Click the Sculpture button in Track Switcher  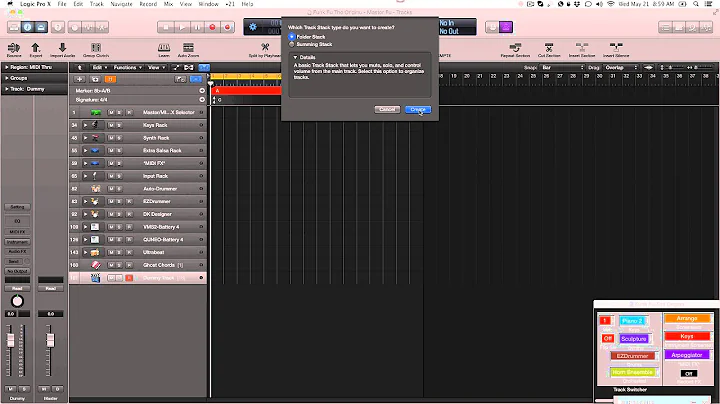click(x=634, y=339)
